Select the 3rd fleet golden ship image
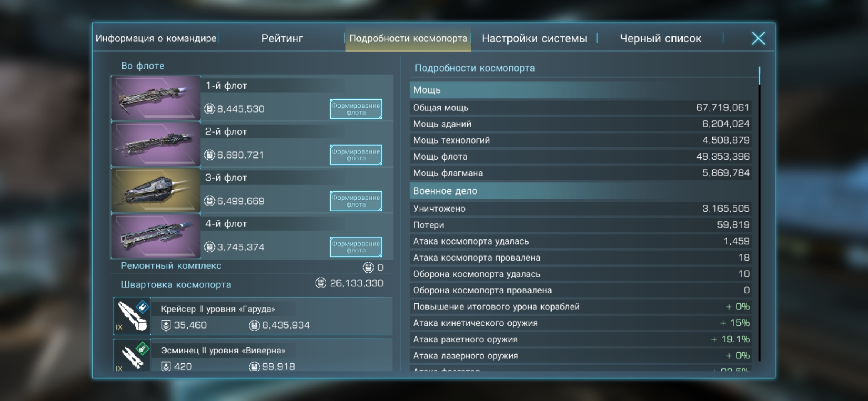The image size is (868, 401). [155, 190]
